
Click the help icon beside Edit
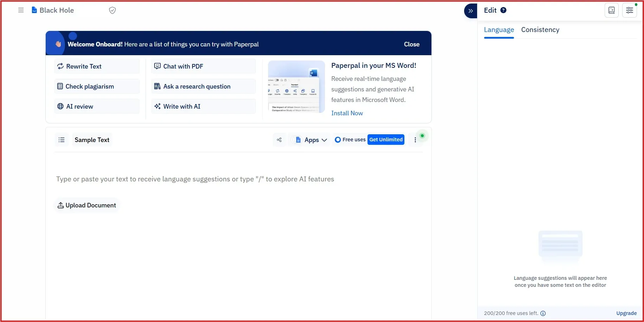[x=503, y=10]
